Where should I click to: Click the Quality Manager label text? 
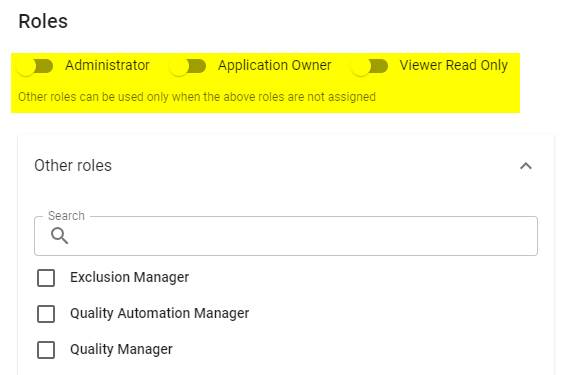point(121,349)
